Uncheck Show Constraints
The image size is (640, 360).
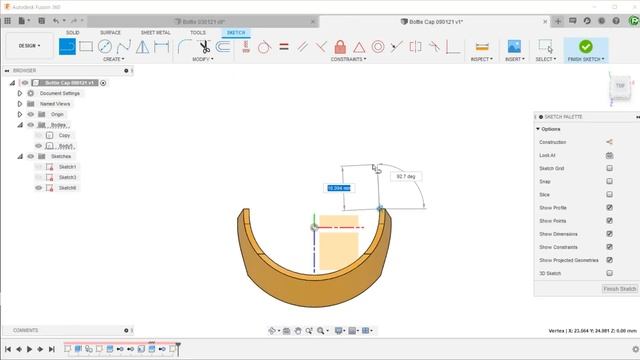click(609, 247)
